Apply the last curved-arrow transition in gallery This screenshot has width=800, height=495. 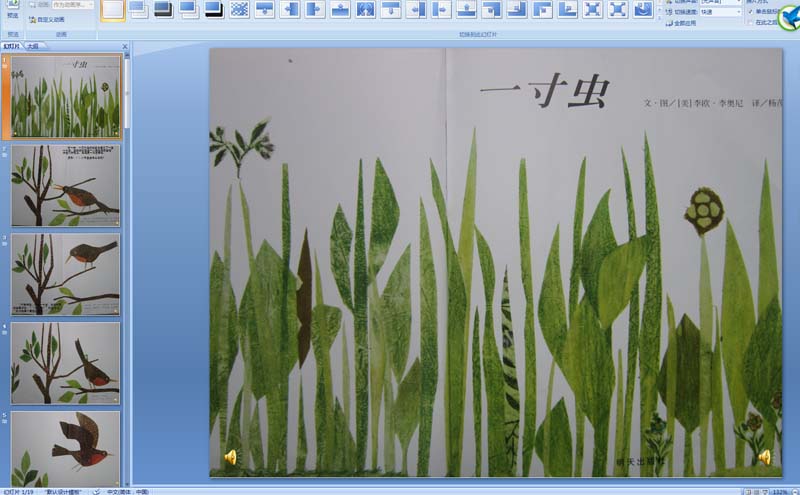643,9
